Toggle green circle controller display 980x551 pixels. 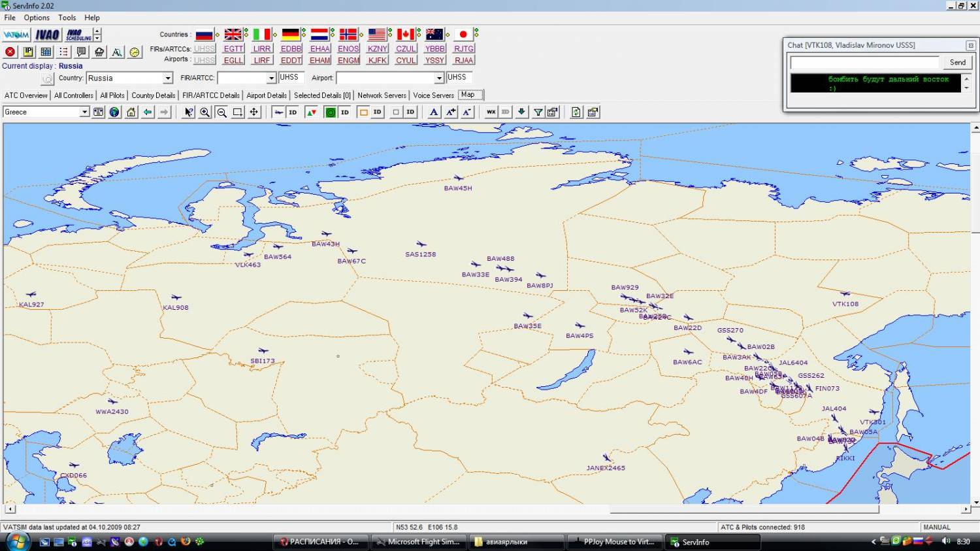tap(331, 112)
